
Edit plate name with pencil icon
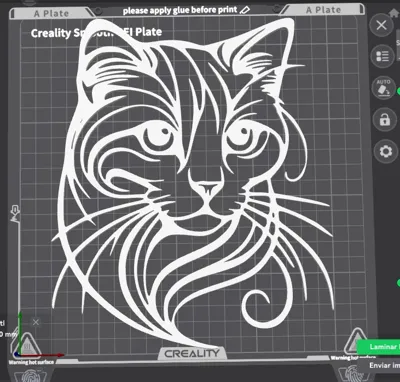coord(245,10)
